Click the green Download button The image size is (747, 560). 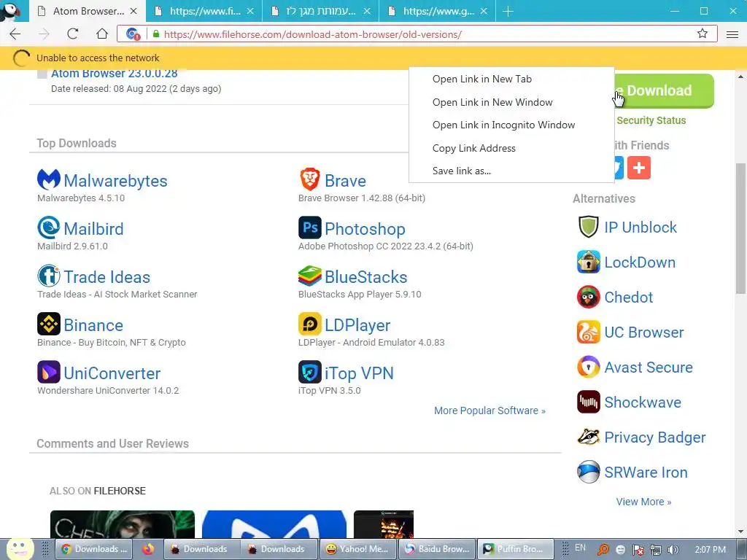663,90
